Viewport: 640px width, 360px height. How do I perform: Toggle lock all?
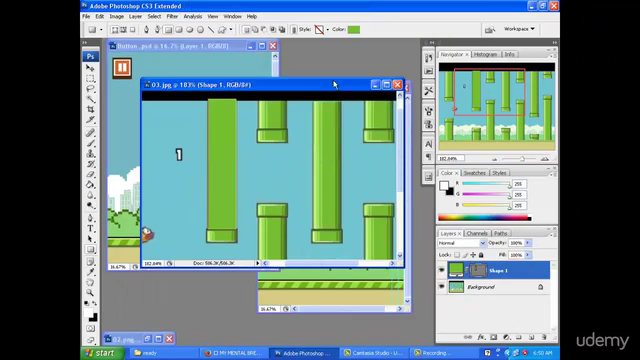[481, 255]
